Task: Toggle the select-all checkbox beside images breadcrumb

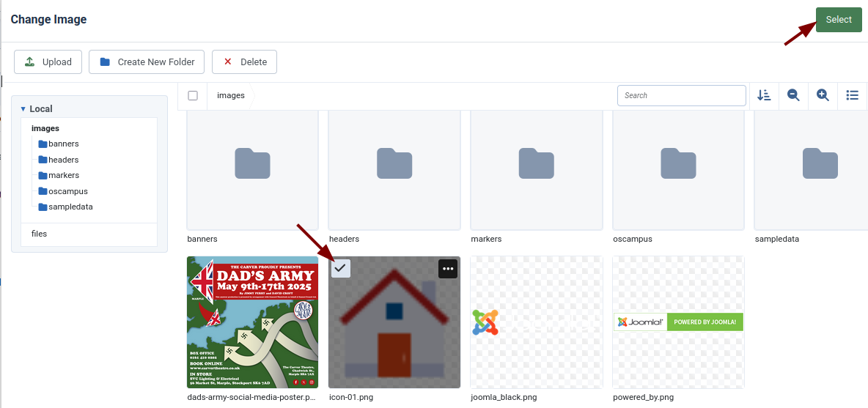Action: tap(193, 95)
